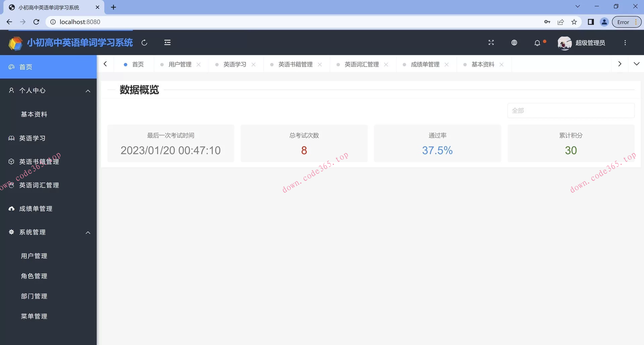The height and width of the screenshot is (345, 644).
Task: Click the refresh icon in the top header
Action: click(144, 43)
